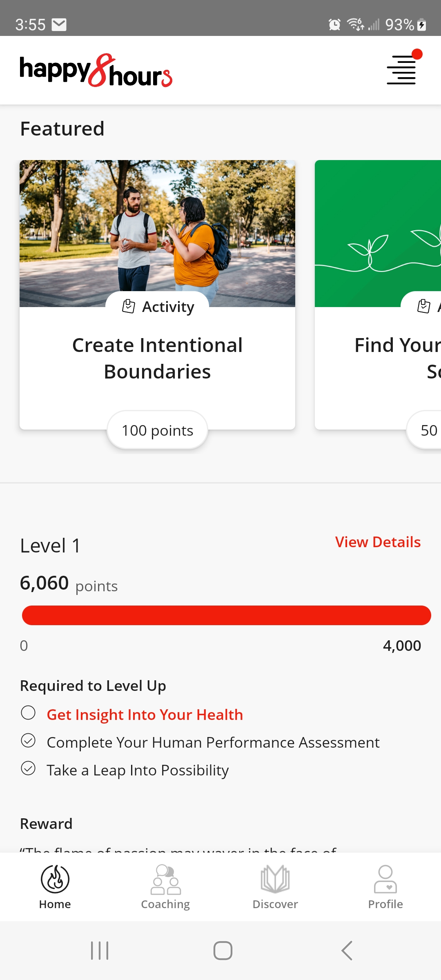Click the red level progress bar
The image size is (441, 980).
(227, 615)
